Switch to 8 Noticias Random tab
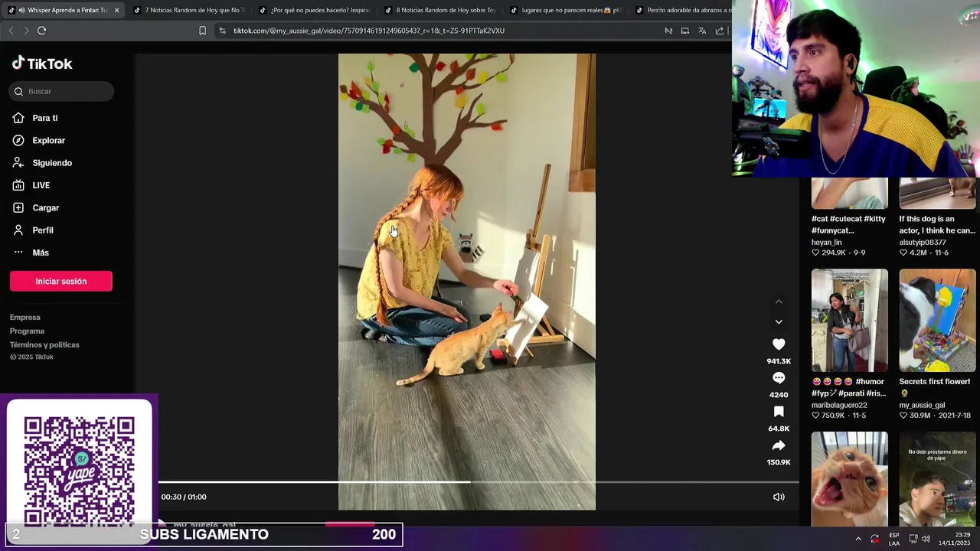The width and height of the screenshot is (980, 551). pos(440,10)
